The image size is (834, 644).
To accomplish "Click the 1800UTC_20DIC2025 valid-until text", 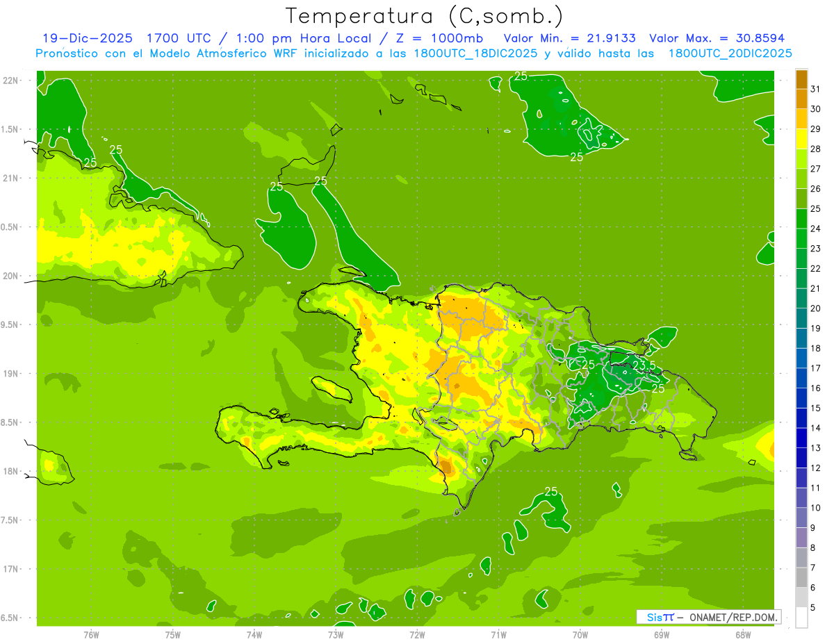I will [x=730, y=53].
